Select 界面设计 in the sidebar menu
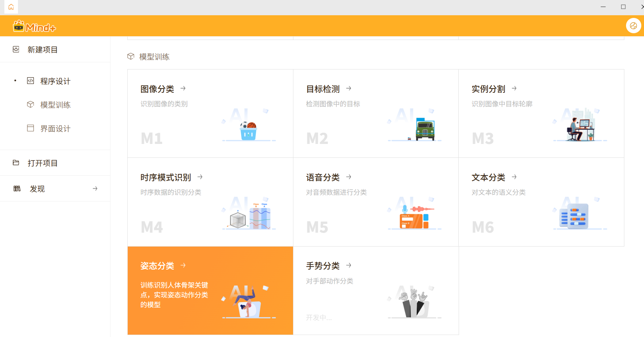This screenshot has height=337, width=644. (55, 129)
